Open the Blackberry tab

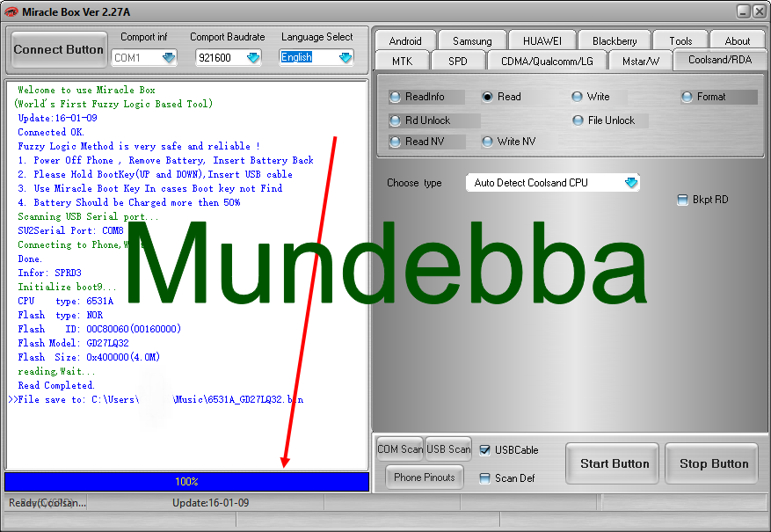click(615, 40)
